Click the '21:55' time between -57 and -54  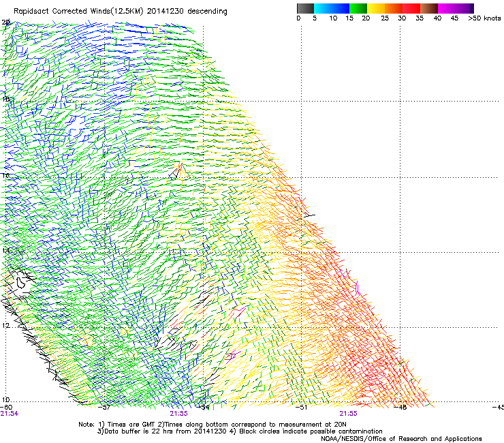(178, 414)
